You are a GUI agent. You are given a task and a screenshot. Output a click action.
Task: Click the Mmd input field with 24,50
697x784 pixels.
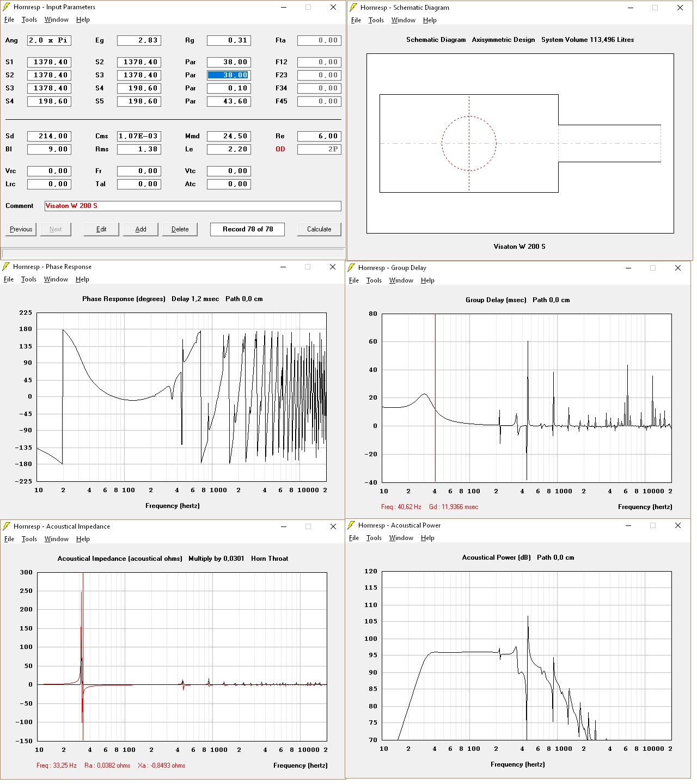point(229,136)
